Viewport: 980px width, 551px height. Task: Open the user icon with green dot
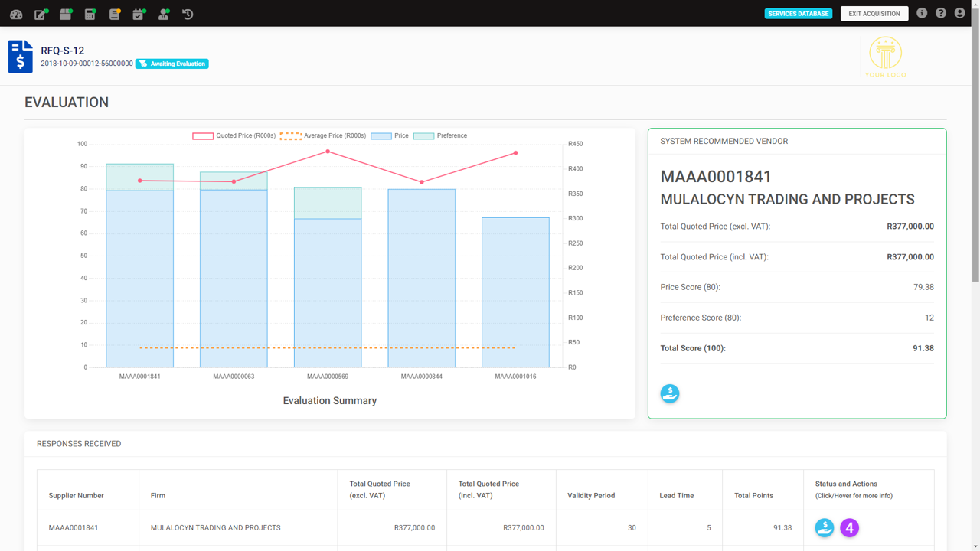pyautogui.click(x=163, y=14)
